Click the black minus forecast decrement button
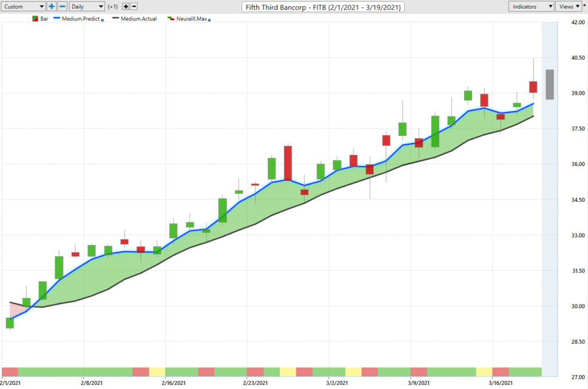This screenshot has width=588, height=389. click(x=134, y=6)
